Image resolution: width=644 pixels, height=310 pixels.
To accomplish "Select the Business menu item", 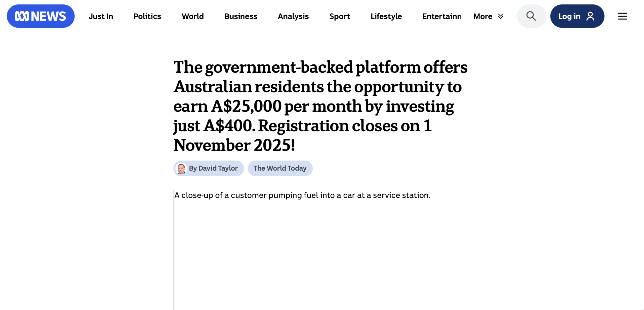I will (240, 16).
